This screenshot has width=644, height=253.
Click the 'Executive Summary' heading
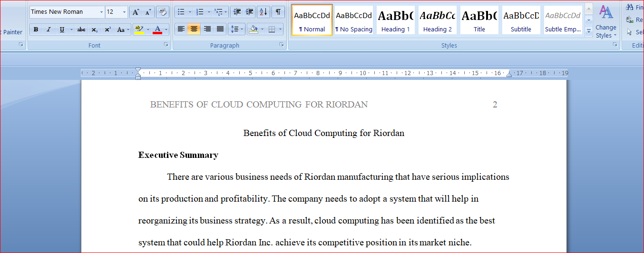[178, 155]
